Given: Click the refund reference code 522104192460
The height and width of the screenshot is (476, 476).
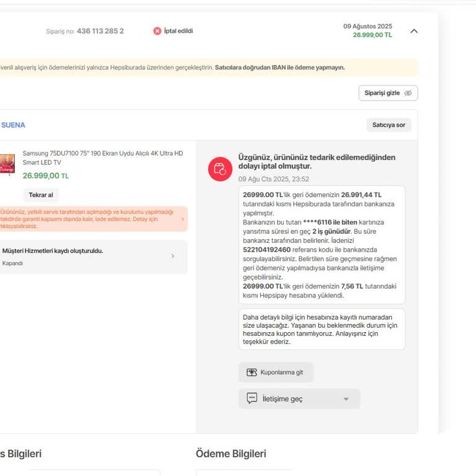Looking at the screenshot, I should [267, 250].
